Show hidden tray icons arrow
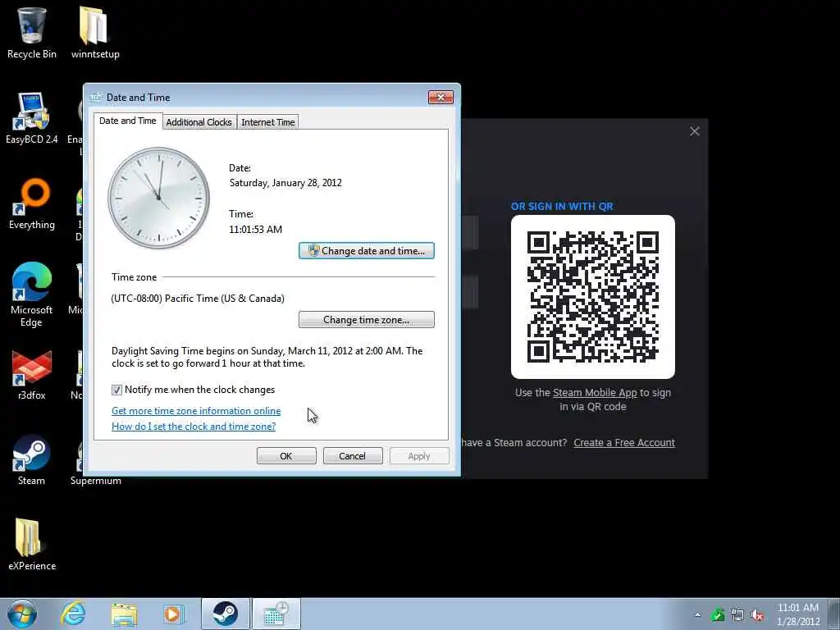840x630 pixels. (x=697, y=615)
